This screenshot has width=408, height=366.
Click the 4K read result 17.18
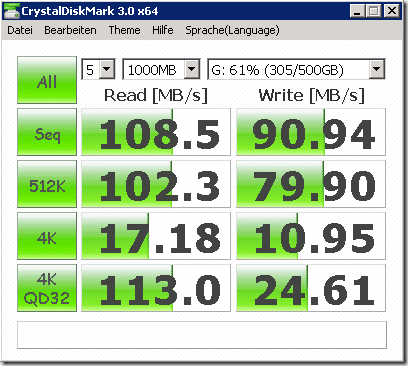coord(156,236)
